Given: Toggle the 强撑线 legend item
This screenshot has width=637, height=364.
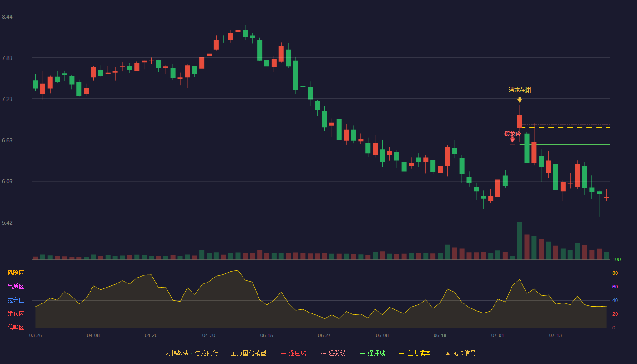Looking at the screenshot, I should (373, 353).
